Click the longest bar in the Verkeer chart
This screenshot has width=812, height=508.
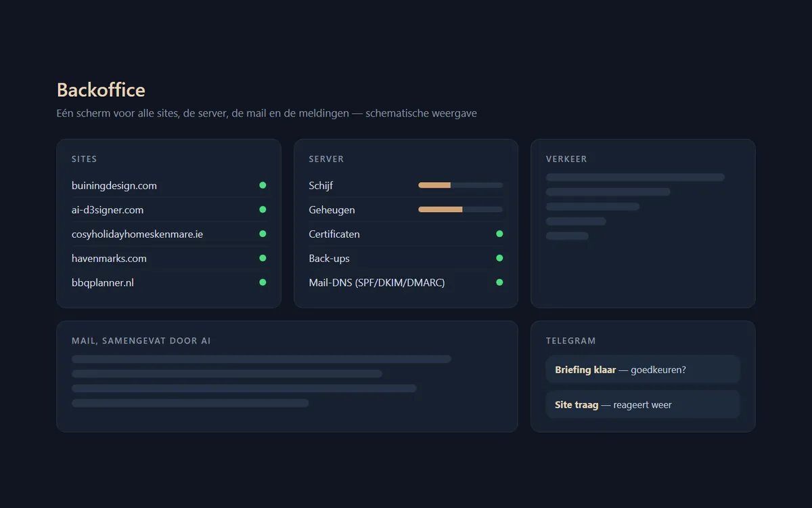click(x=635, y=177)
